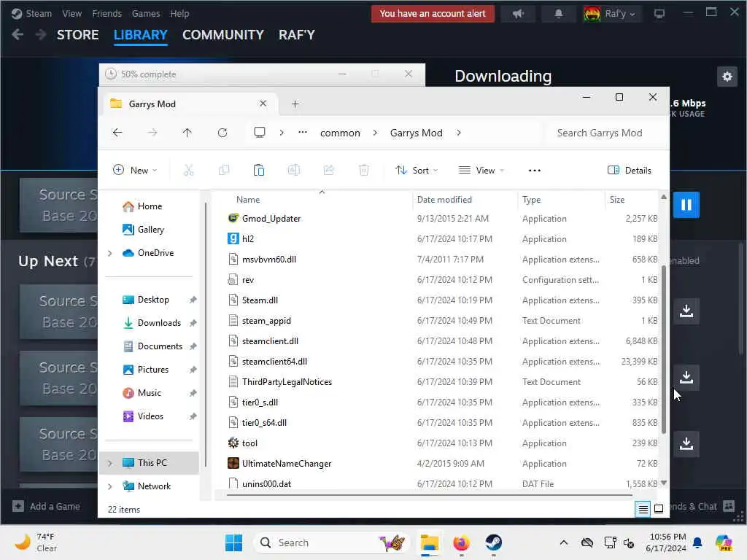
Task: Open the See more toolbar options
Action: 535,171
